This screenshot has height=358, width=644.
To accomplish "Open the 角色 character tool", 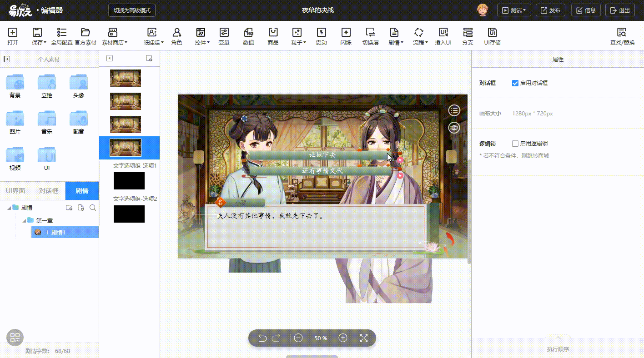I will [176, 35].
